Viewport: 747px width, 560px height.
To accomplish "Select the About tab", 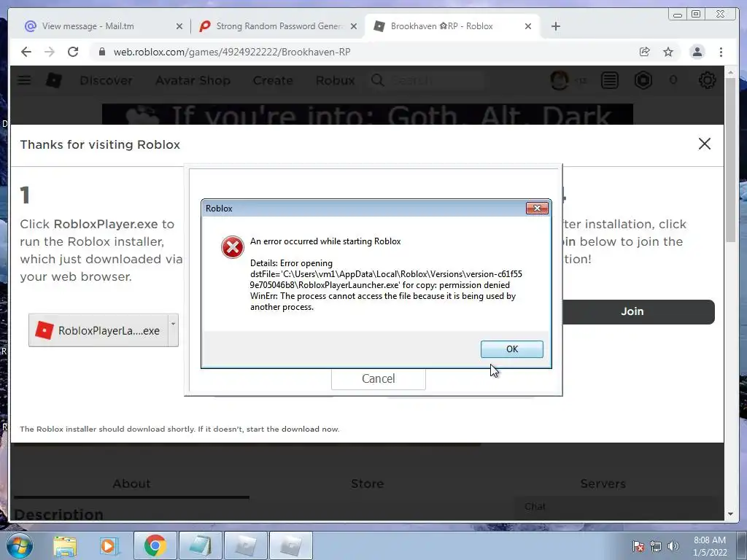I will (131, 484).
